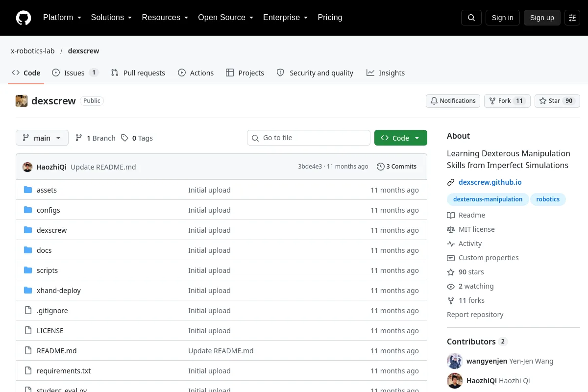Click the link icon beside dexscrew.github.io
The image size is (588, 392).
click(451, 182)
